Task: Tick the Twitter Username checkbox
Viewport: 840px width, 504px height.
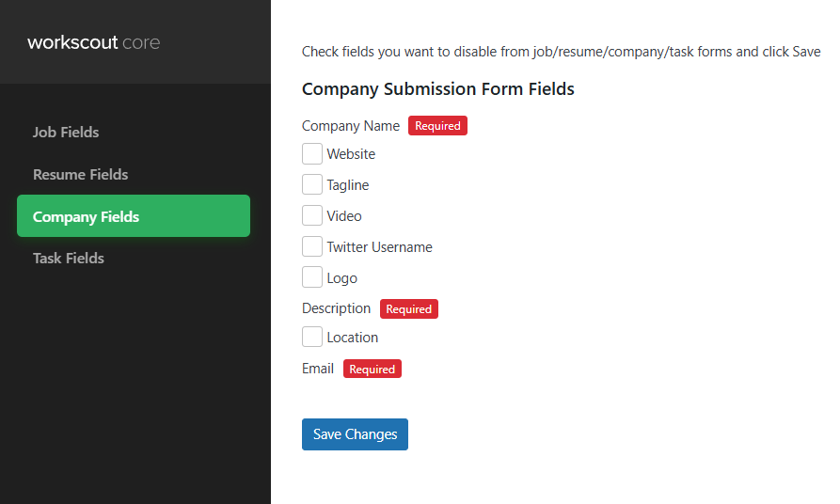Action: tap(312, 246)
